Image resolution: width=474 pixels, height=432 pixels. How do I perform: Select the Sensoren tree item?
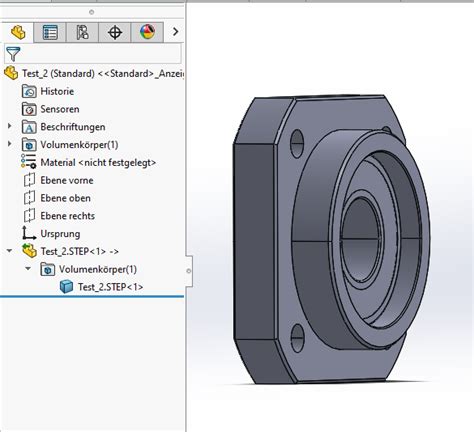(x=60, y=109)
